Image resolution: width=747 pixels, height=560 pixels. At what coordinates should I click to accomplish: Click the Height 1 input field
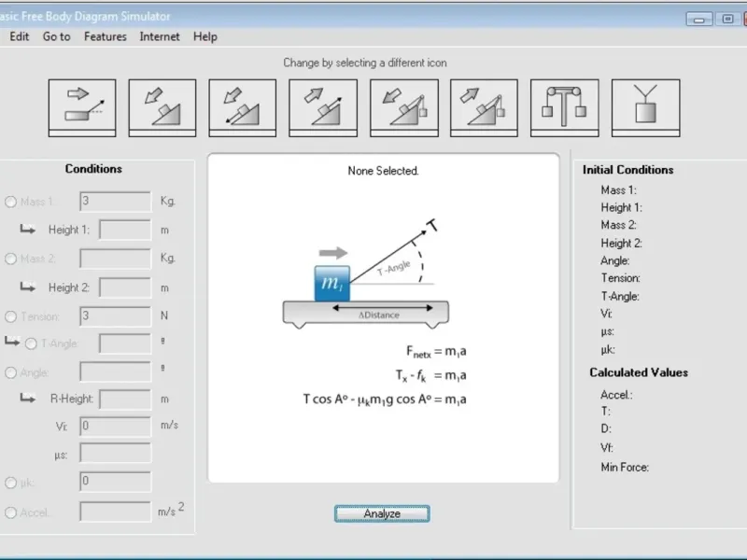click(125, 230)
